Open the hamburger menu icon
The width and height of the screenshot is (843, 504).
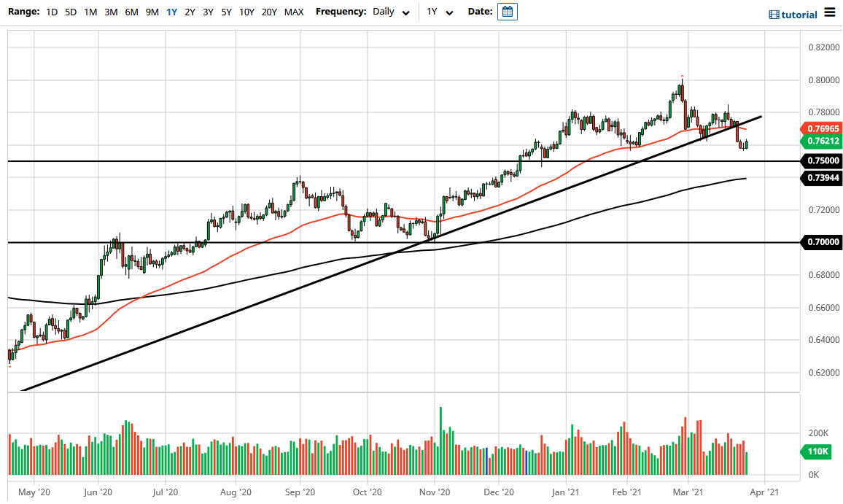[x=830, y=12]
